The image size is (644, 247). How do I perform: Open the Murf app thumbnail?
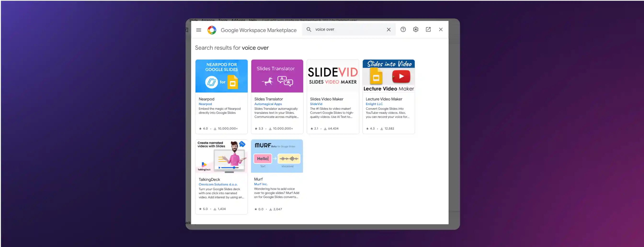point(277,156)
